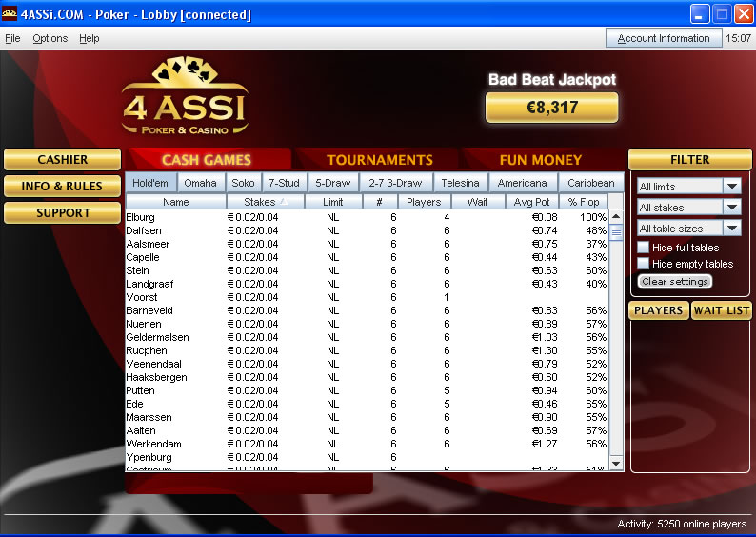Image resolution: width=756 pixels, height=537 pixels.
Task: Show the Wait List
Action: tap(721, 310)
